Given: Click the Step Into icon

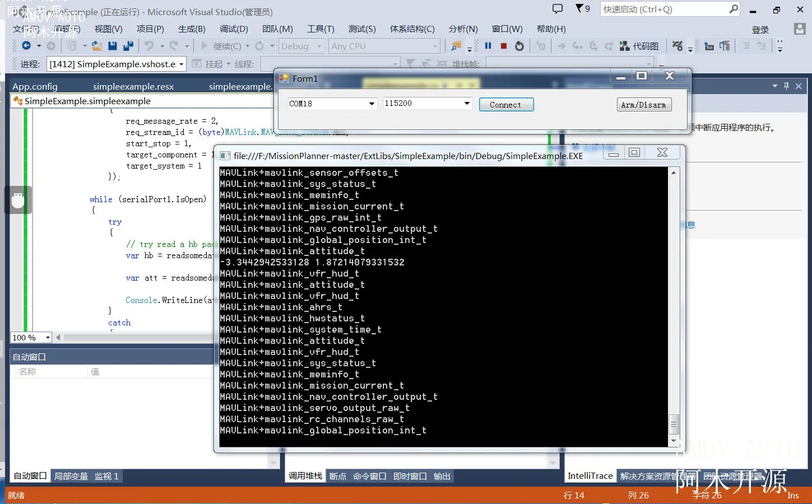Looking at the screenshot, I should [578, 46].
